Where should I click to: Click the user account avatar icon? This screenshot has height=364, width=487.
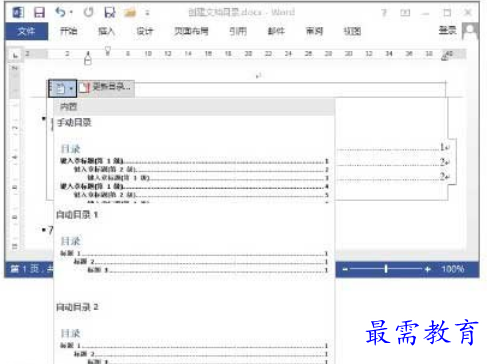coord(470,31)
